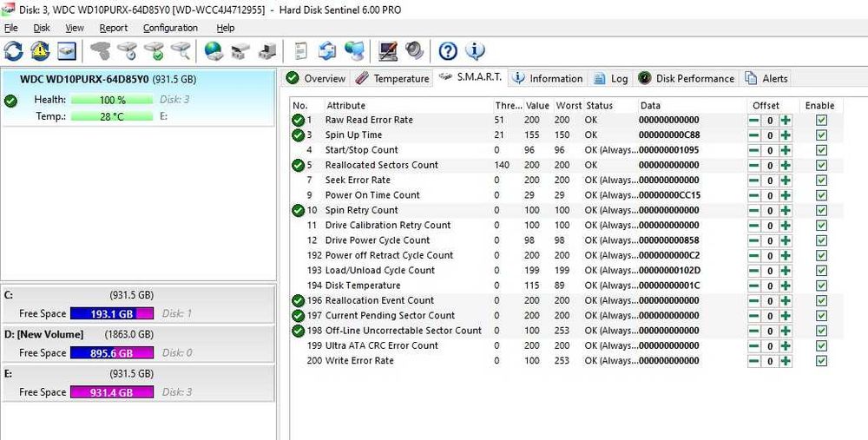The height and width of the screenshot is (440, 868).
Task: Open the File menu
Action: click(x=11, y=28)
